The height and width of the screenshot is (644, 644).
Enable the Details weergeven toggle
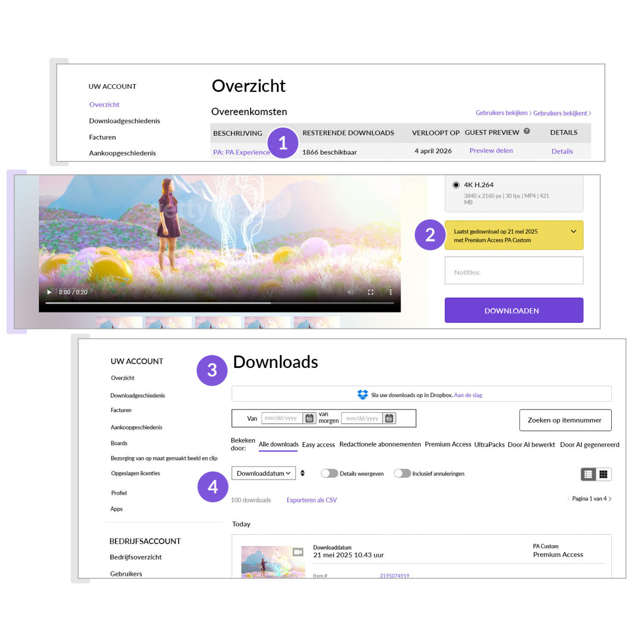point(329,473)
